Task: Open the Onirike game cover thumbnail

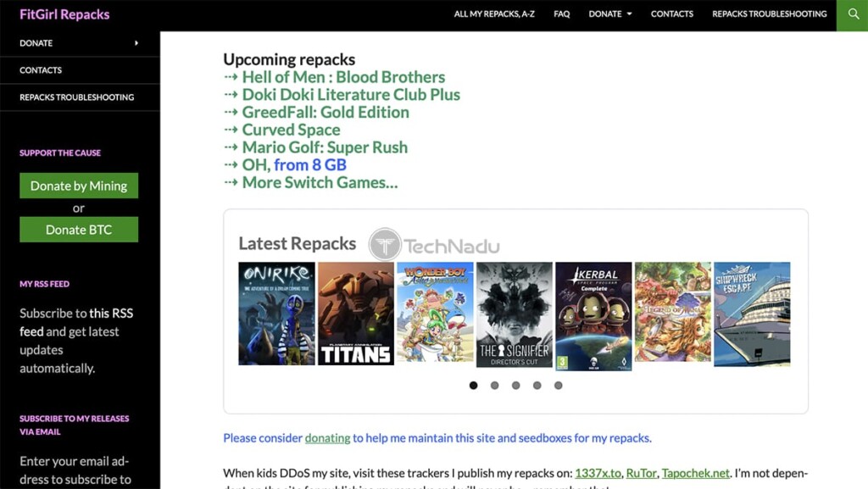Action: (x=276, y=314)
